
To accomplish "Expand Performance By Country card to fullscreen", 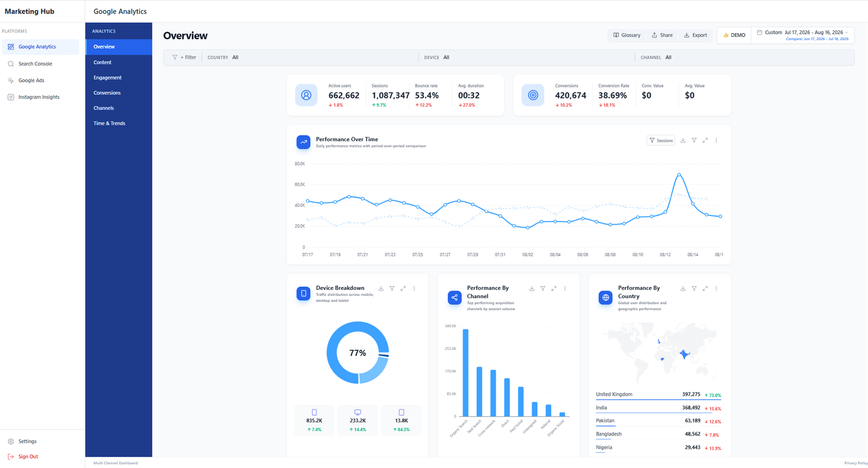I will click(x=705, y=289).
